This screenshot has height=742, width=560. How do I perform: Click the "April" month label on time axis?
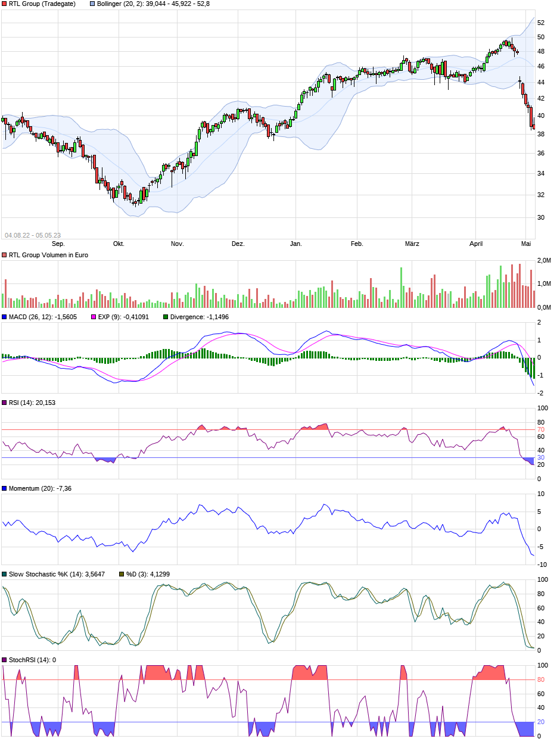(476, 244)
